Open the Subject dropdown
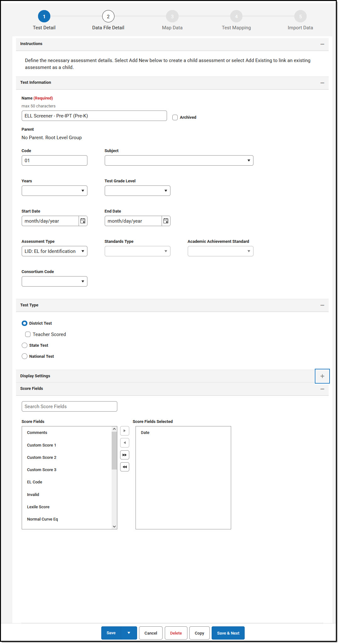The image size is (339, 644). click(x=179, y=161)
